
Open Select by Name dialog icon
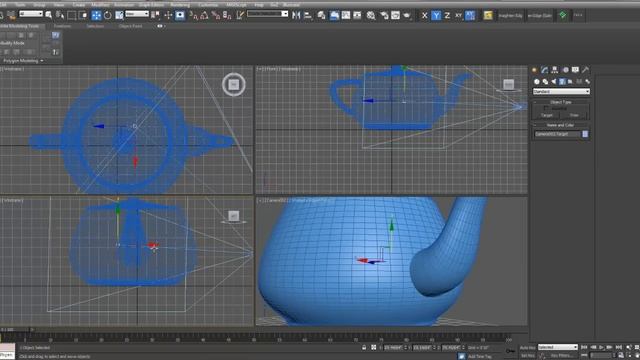tap(60, 16)
